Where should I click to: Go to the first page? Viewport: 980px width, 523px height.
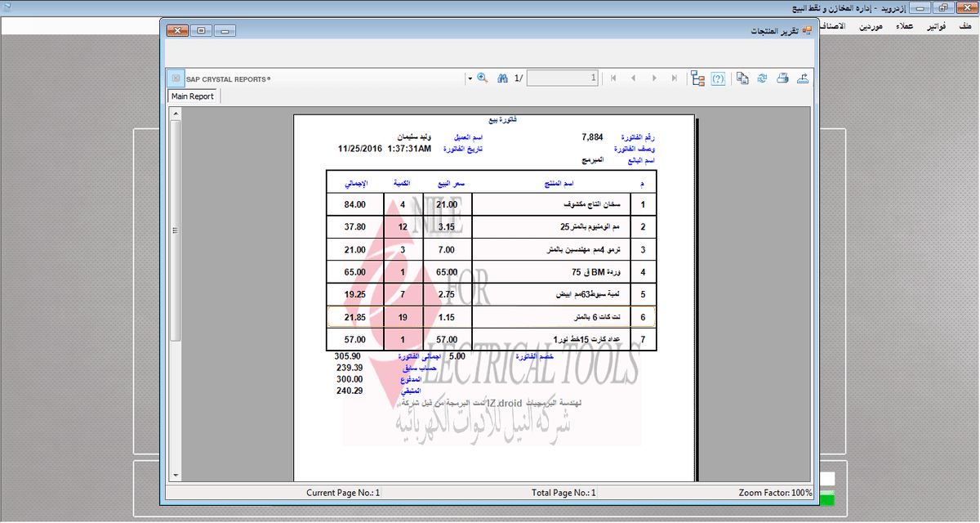click(613, 78)
